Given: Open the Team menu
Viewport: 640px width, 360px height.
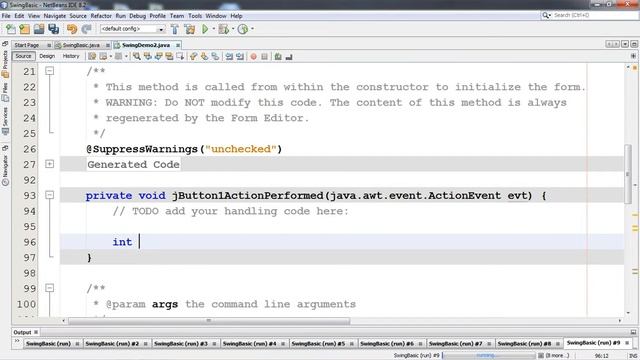Looking at the screenshot, I should [177, 16].
